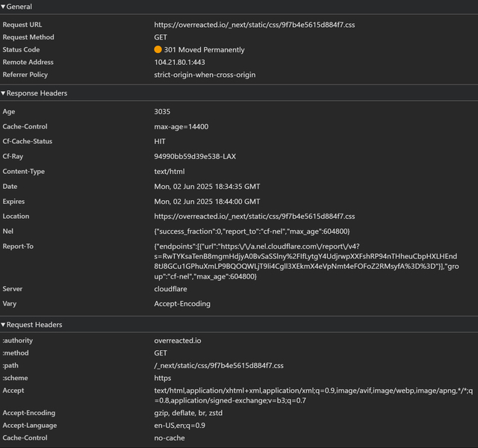Screen dimensions: 478x448
Task: Click the Status Code label
Action: 21,50
